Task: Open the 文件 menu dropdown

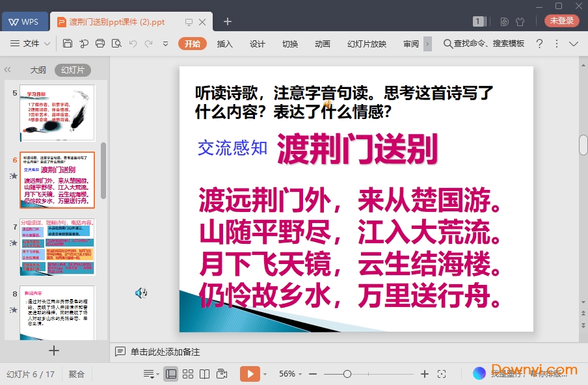Action: [31, 44]
